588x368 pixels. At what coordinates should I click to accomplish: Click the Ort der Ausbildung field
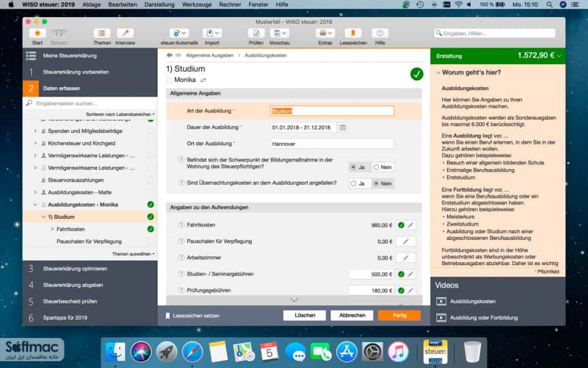click(x=332, y=144)
